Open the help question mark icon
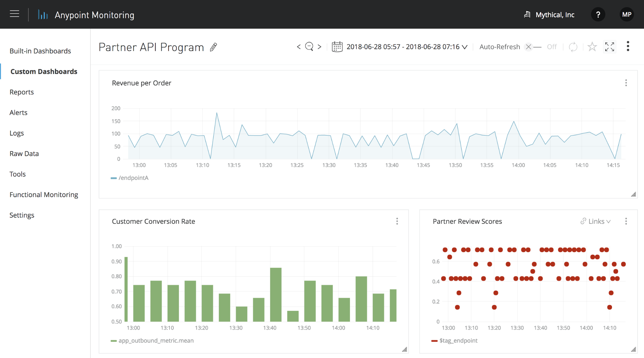644x358 pixels. pyautogui.click(x=598, y=15)
